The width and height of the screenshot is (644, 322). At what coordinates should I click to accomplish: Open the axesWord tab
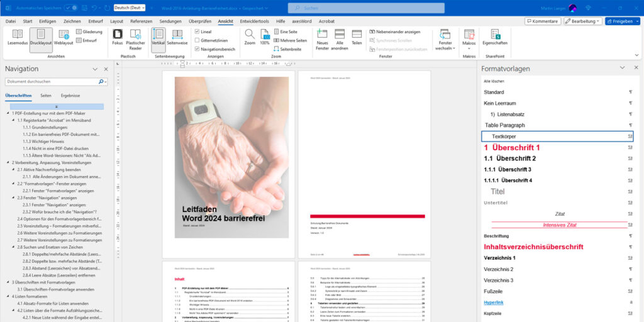302,21
